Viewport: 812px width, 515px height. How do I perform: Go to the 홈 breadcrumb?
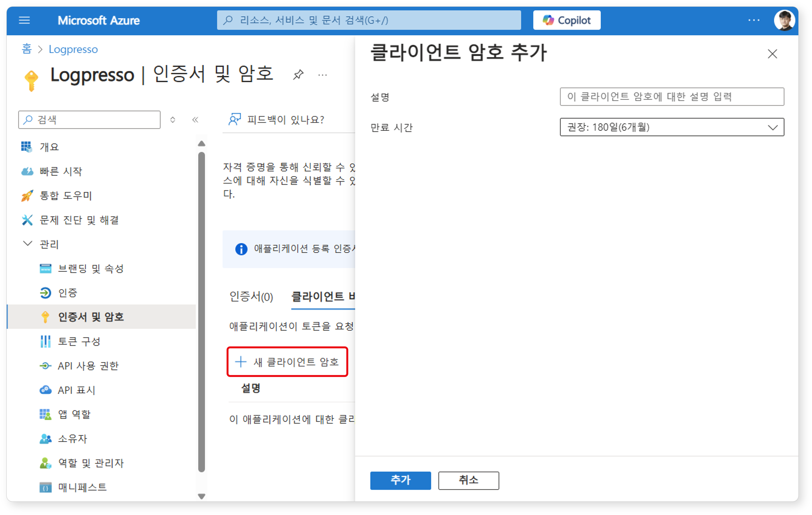27,49
